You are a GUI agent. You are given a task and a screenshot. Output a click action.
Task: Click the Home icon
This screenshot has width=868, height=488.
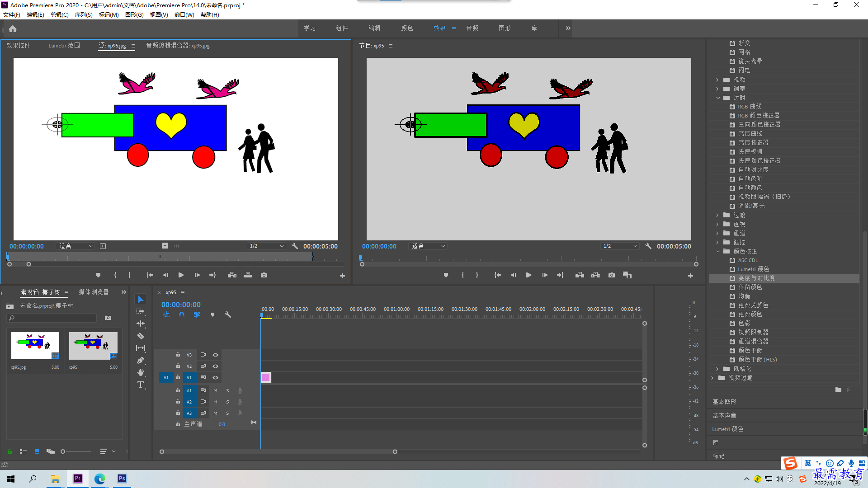13,28
